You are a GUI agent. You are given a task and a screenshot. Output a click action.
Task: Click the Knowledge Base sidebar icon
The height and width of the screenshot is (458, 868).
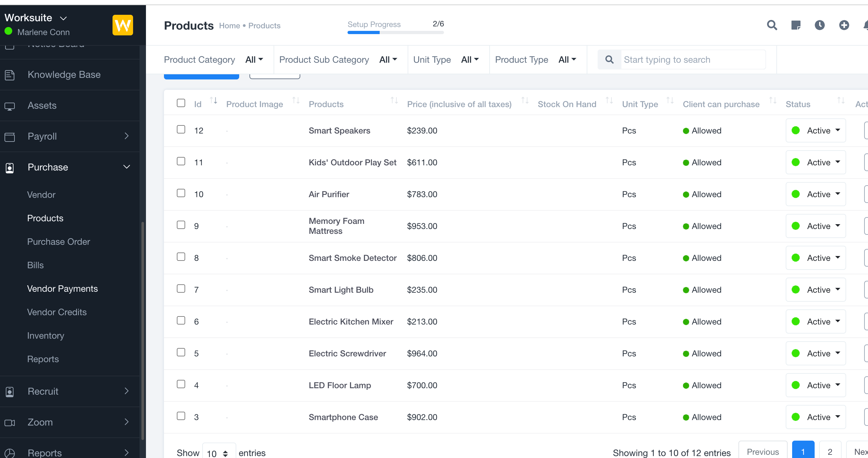[10, 75]
